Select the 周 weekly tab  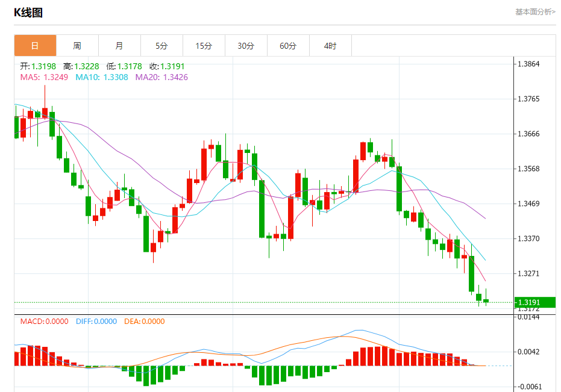pos(77,46)
